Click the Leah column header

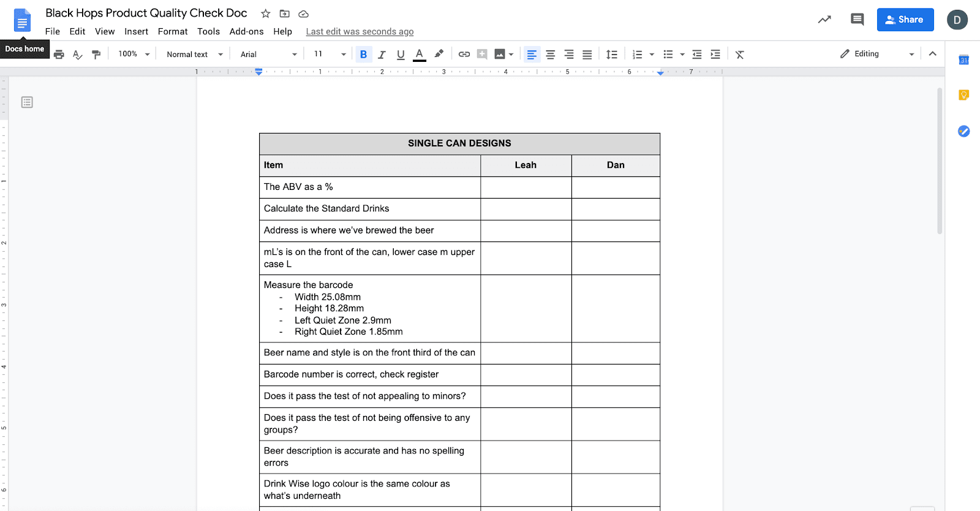click(x=526, y=165)
